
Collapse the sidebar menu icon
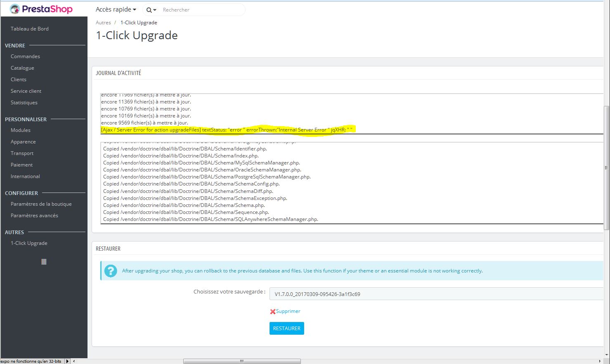(x=44, y=262)
